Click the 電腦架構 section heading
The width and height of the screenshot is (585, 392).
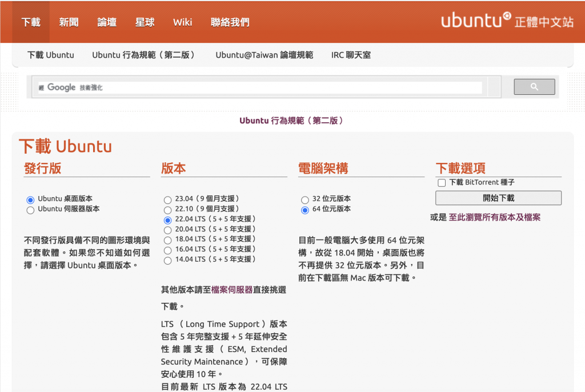point(323,168)
